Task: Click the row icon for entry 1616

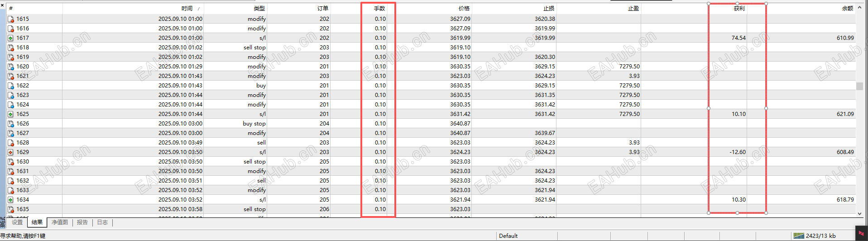Action: (11, 29)
